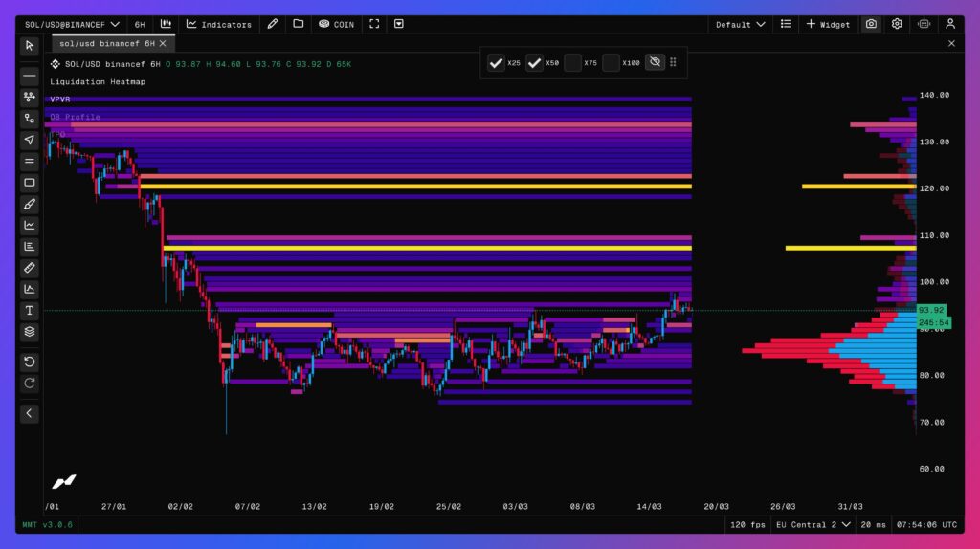Uncheck the X25 leverage checkbox
This screenshot has height=549, width=980.
(x=496, y=63)
